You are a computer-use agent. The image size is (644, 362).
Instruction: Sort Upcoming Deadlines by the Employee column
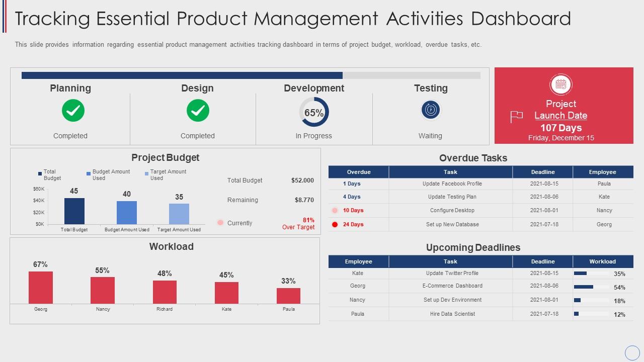pyautogui.click(x=358, y=261)
